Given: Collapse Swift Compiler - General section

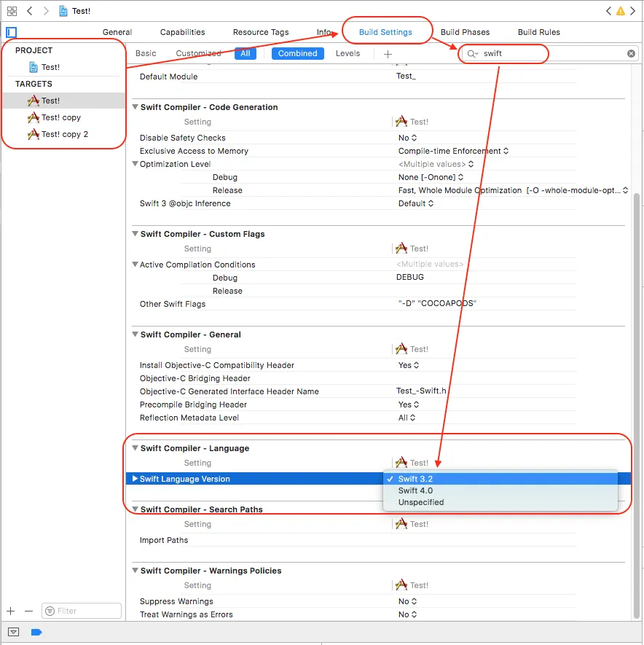Looking at the screenshot, I should click(135, 334).
